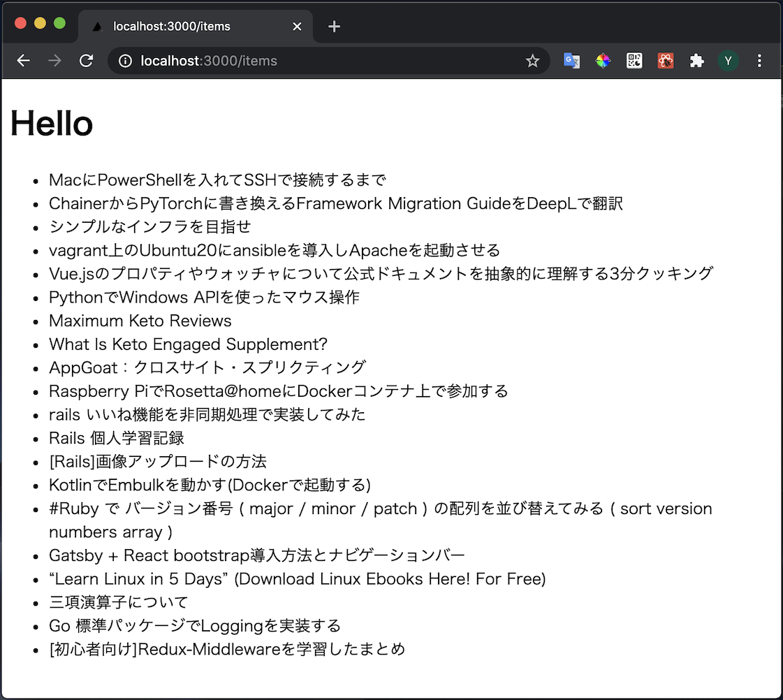Reload the localhost:3000/items page
The height and width of the screenshot is (700, 783).
[x=87, y=61]
